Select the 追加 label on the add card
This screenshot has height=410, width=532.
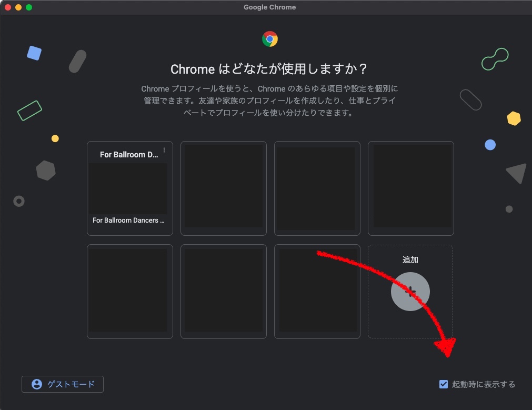[410, 260]
